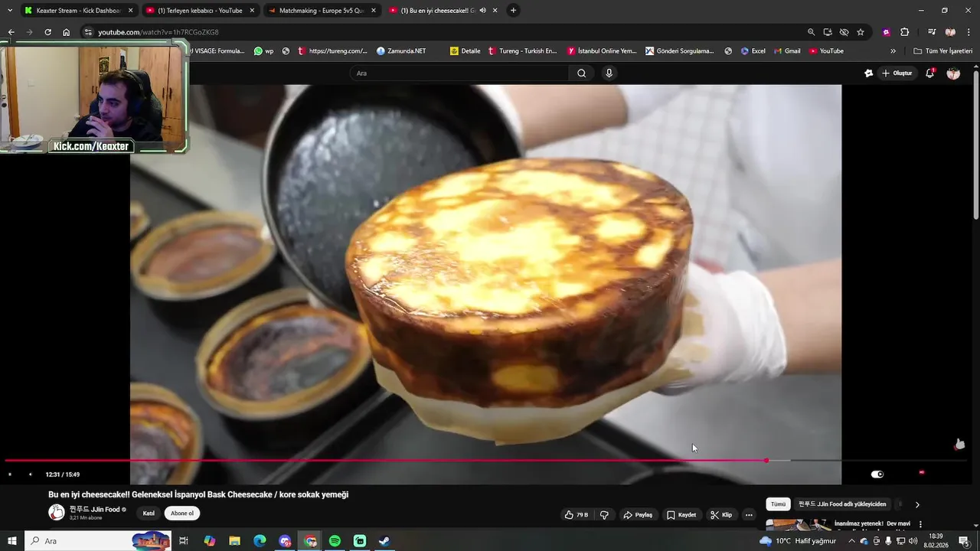Open Microsoft Edge from the taskbar
This screenshot has width=980, height=551.
[260, 541]
